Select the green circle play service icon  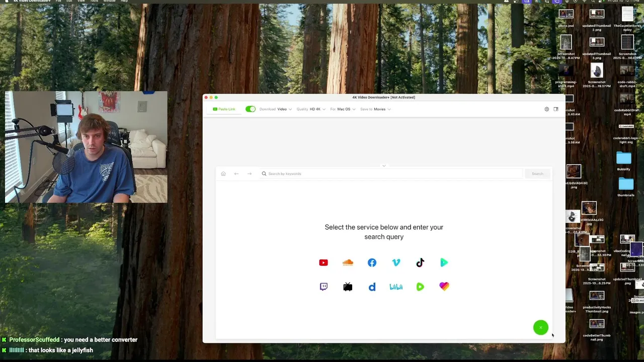pyautogui.click(x=420, y=287)
